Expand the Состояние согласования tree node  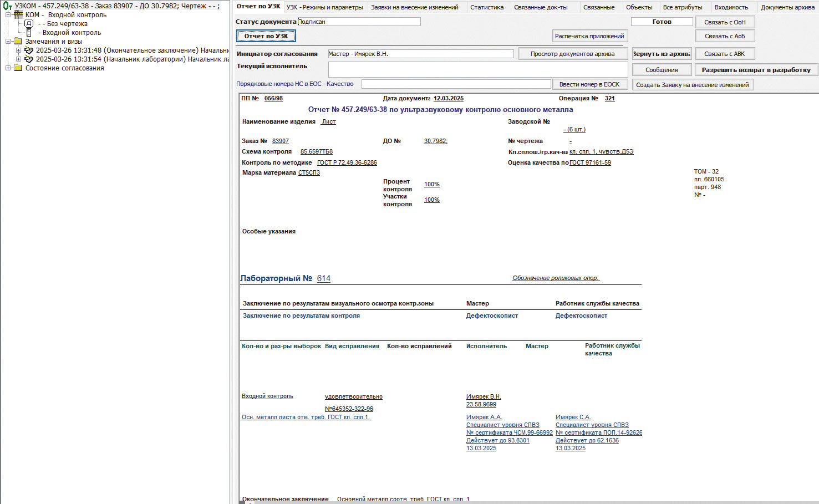tap(8, 68)
